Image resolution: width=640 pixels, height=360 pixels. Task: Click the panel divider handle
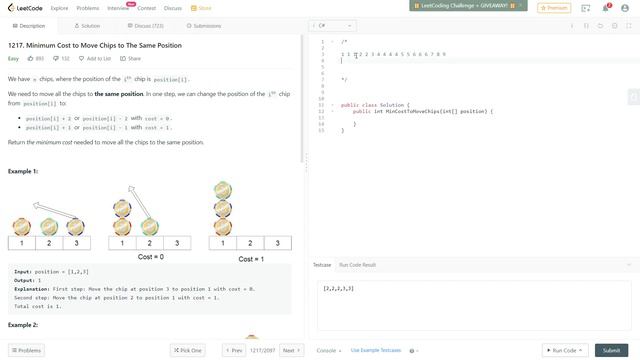[x=306, y=163]
